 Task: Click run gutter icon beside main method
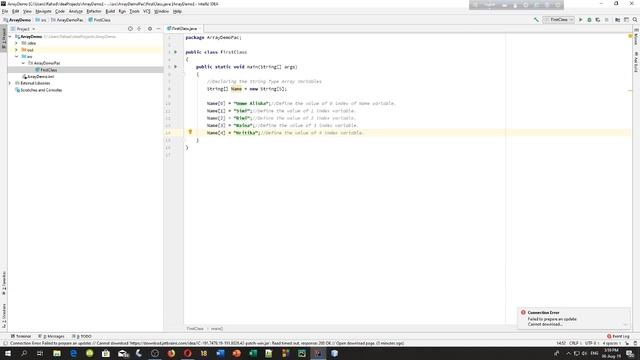coord(176,67)
